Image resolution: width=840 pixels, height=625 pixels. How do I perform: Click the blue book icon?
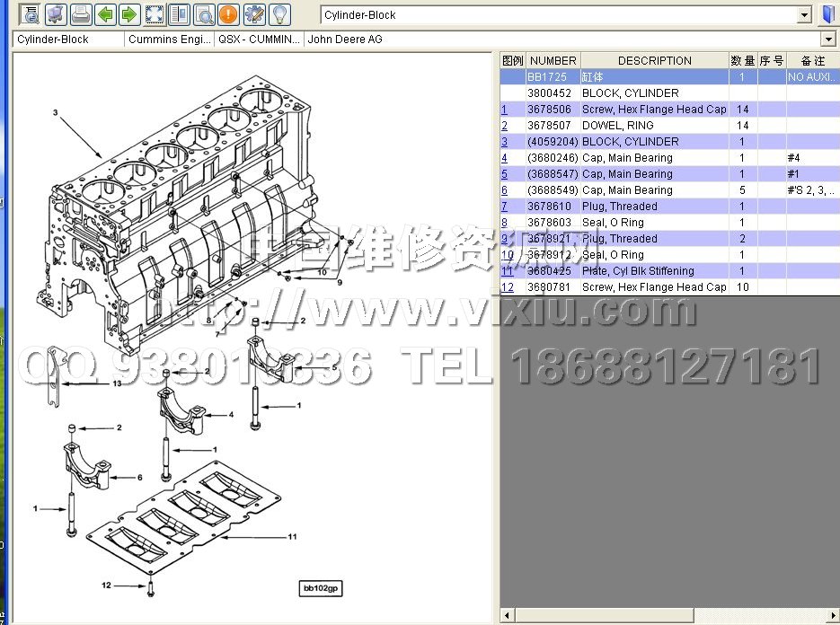828,15
